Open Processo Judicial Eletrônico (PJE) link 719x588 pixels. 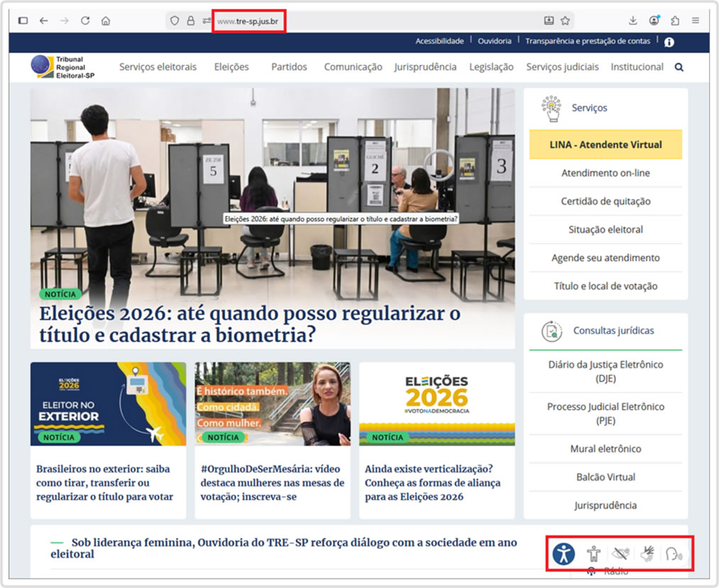click(x=605, y=413)
